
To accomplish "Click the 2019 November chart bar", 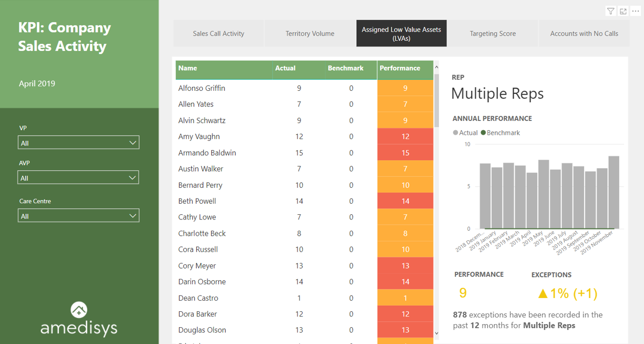I will 614,192.
